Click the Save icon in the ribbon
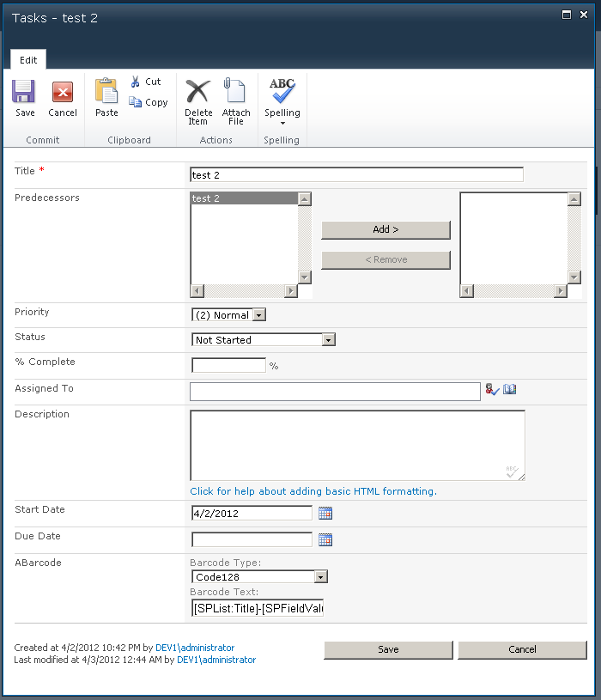This screenshot has width=601, height=700. click(x=25, y=94)
